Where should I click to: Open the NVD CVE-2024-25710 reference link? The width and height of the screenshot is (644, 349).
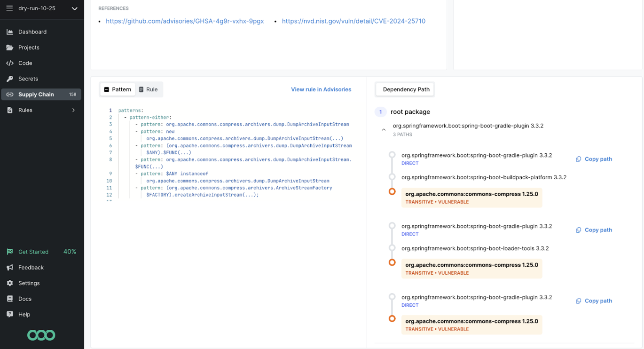coord(353,21)
